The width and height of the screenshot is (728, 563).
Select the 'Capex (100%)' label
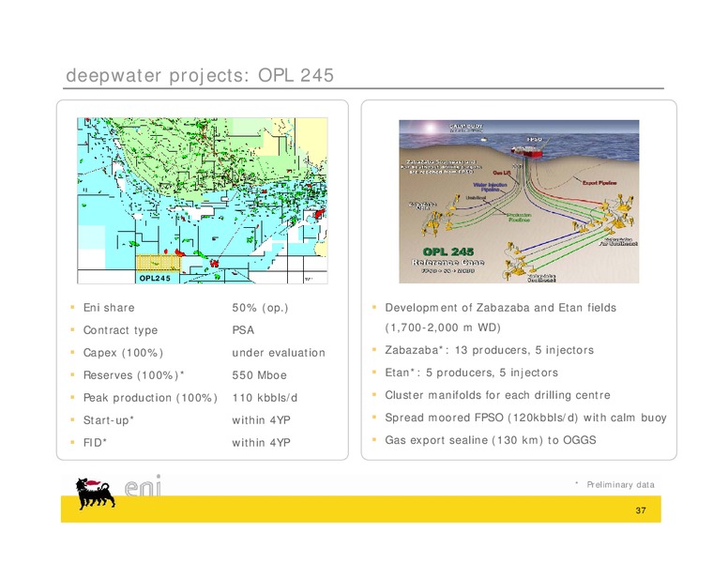pos(123,353)
